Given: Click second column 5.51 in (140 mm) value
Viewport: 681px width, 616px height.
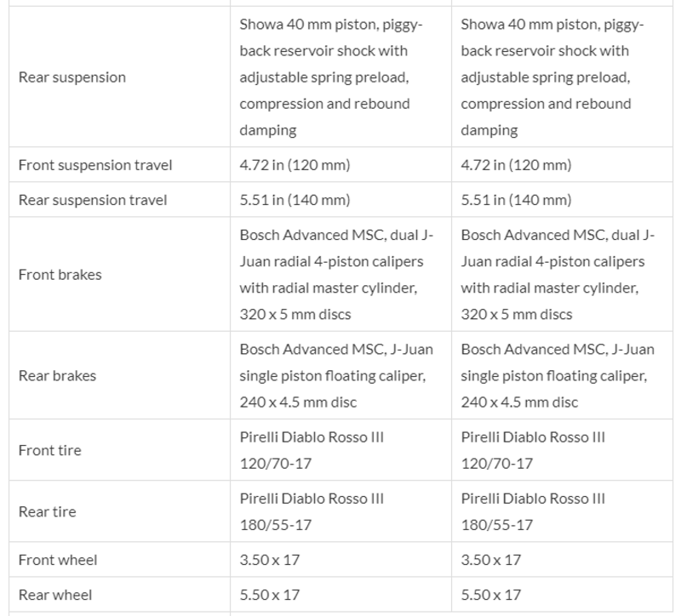Looking at the screenshot, I should (516, 200).
